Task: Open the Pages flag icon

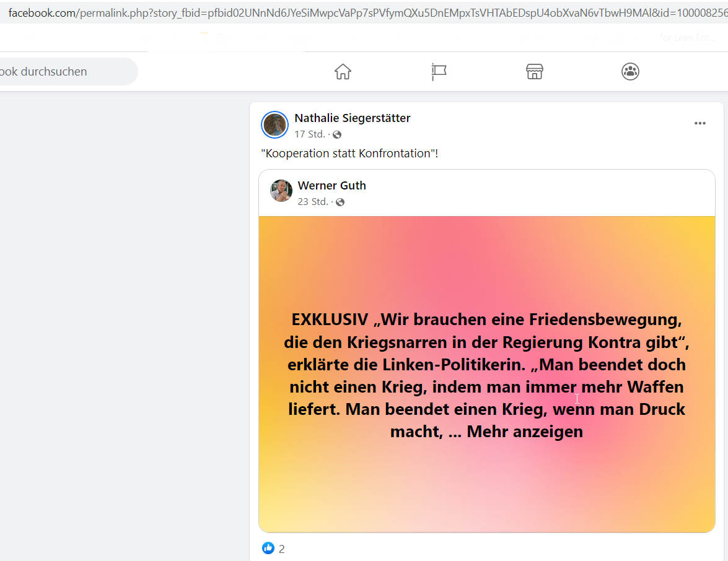Action: click(439, 71)
